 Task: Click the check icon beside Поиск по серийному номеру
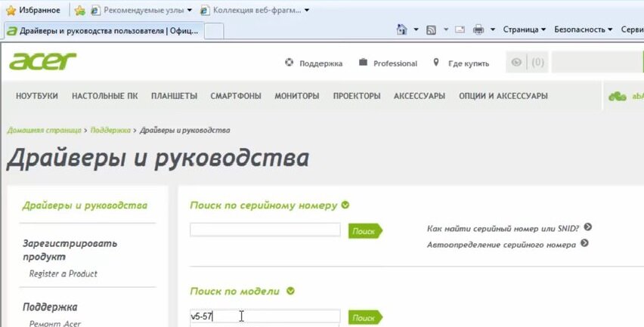tap(345, 205)
